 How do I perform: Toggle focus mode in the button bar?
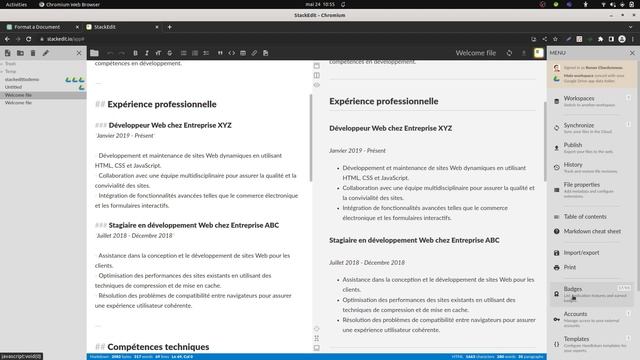click(x=317, y=338)
